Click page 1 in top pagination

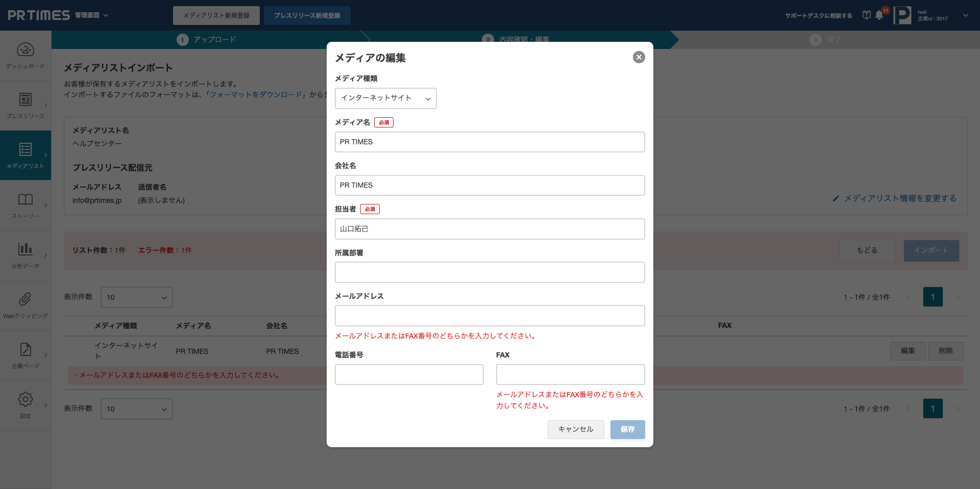pyautogui.click(x=933, y=297)
